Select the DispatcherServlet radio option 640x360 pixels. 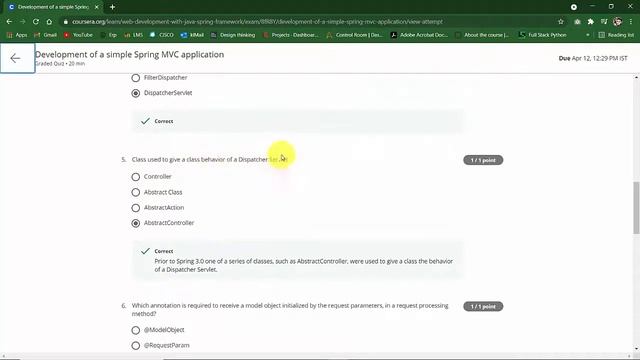[x=136, y=93]
